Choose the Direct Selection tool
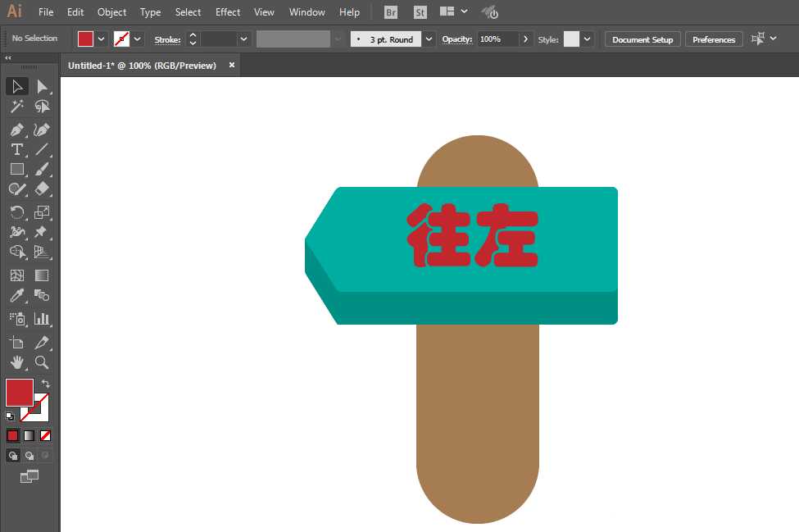The image size is (799, 532). click(x=42, y=87)
